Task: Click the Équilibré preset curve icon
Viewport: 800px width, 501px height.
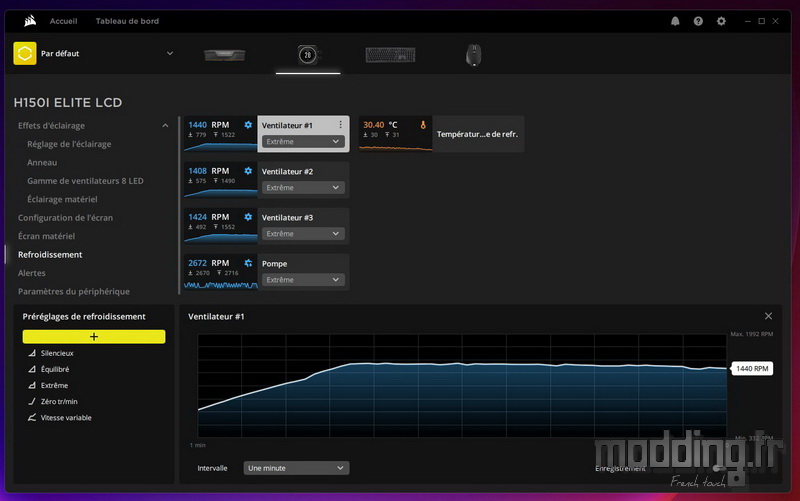Action: point(32,369)
